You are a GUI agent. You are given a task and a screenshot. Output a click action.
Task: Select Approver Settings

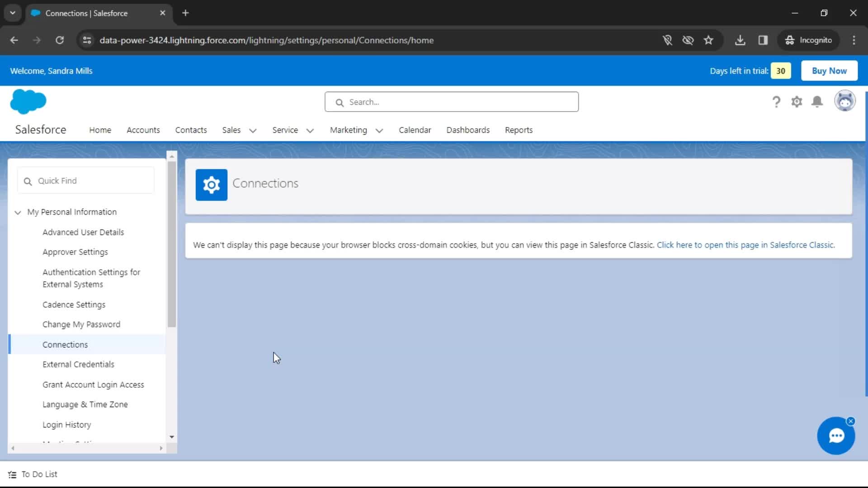point(75,252)
